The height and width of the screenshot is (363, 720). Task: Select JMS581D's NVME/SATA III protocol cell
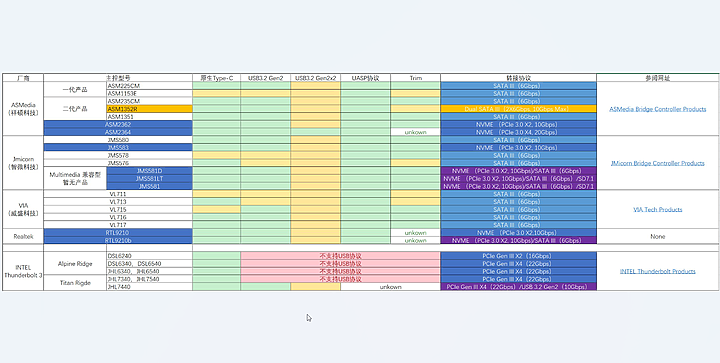tap(518, 171)
